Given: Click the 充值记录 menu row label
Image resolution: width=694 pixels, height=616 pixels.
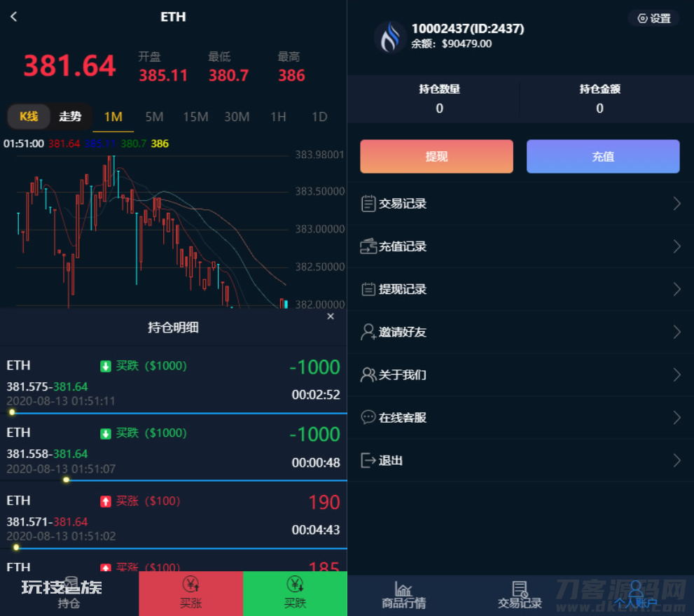Looking at the screenshot, I should [x=403, y=246].
